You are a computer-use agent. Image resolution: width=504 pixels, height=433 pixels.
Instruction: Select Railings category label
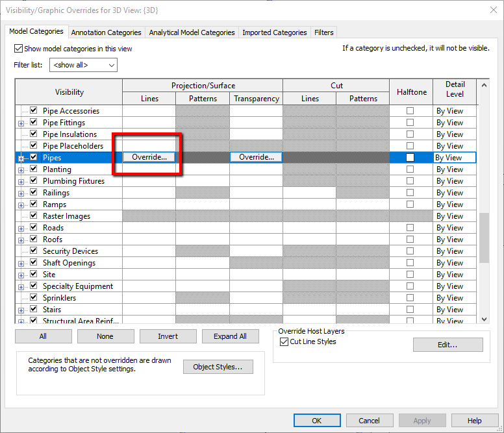[57, 193]
